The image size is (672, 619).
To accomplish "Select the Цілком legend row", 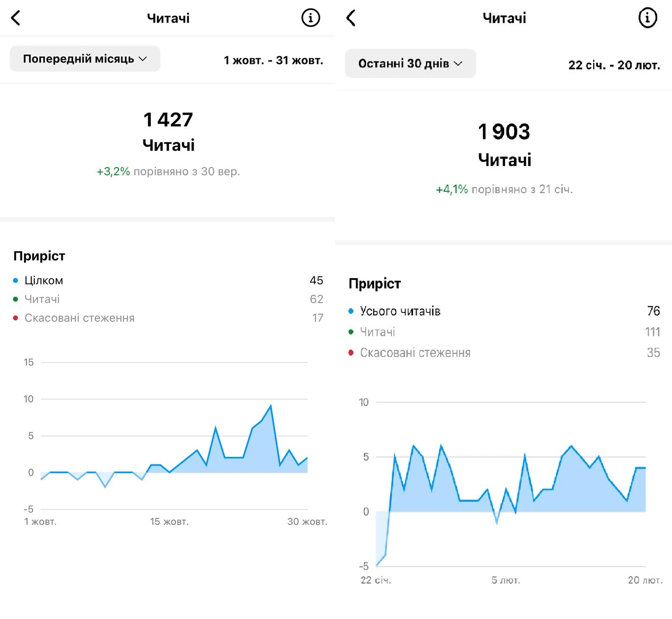I will (168, 280).
